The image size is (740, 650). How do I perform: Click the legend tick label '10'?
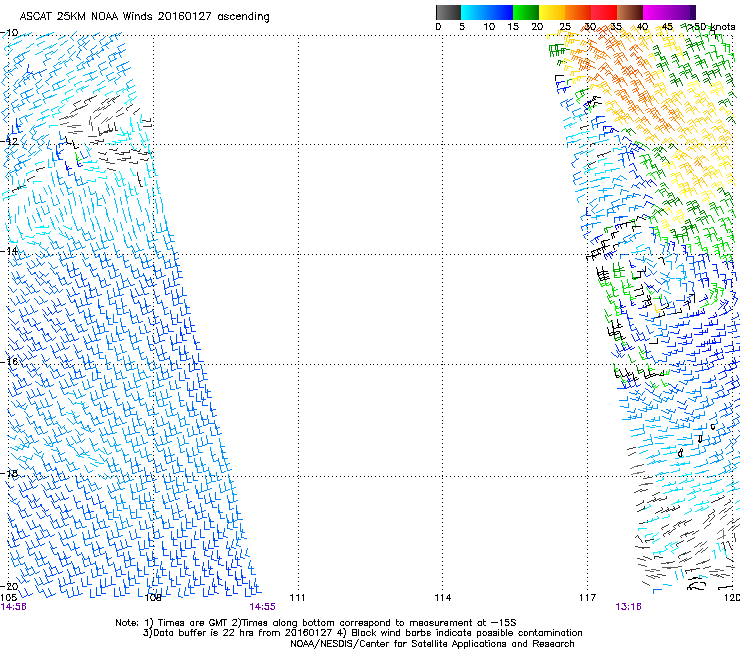click(489, 27)
